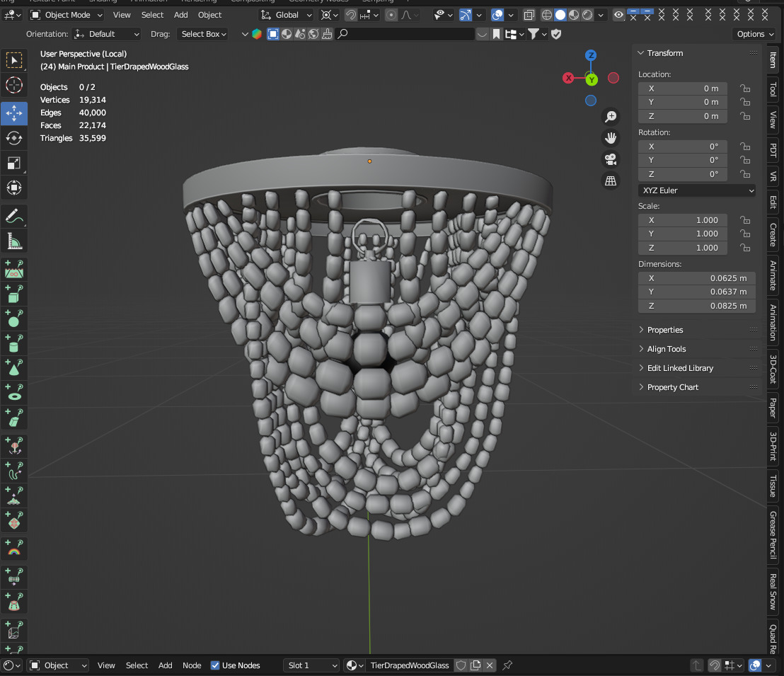Select the Measure tool

[x=14, y=241]
